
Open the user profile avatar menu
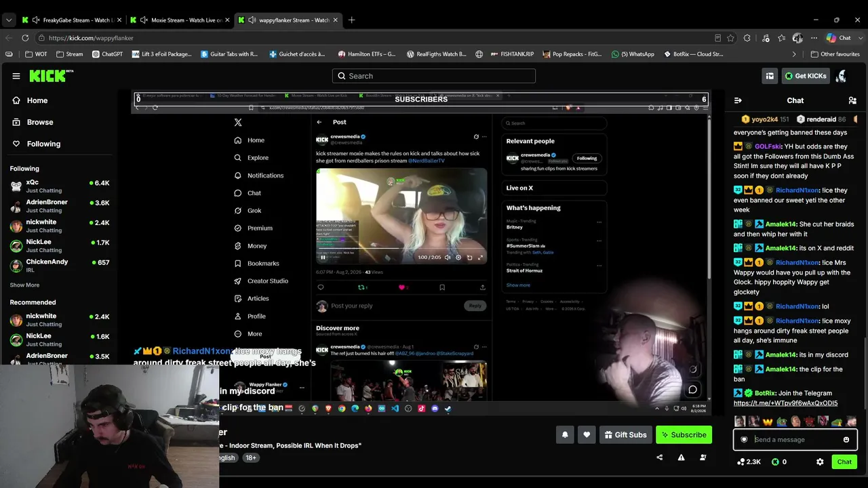coord(841,76)
